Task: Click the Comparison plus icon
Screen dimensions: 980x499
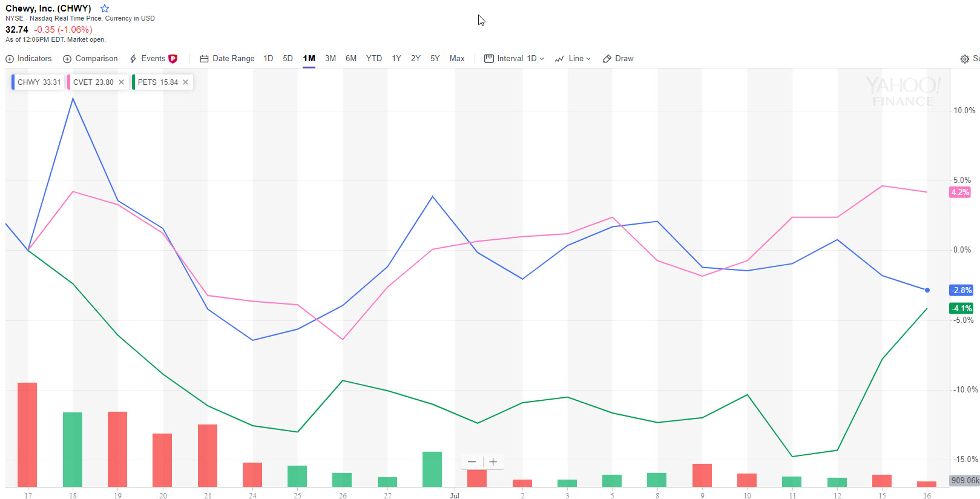Action: point(67,59)
